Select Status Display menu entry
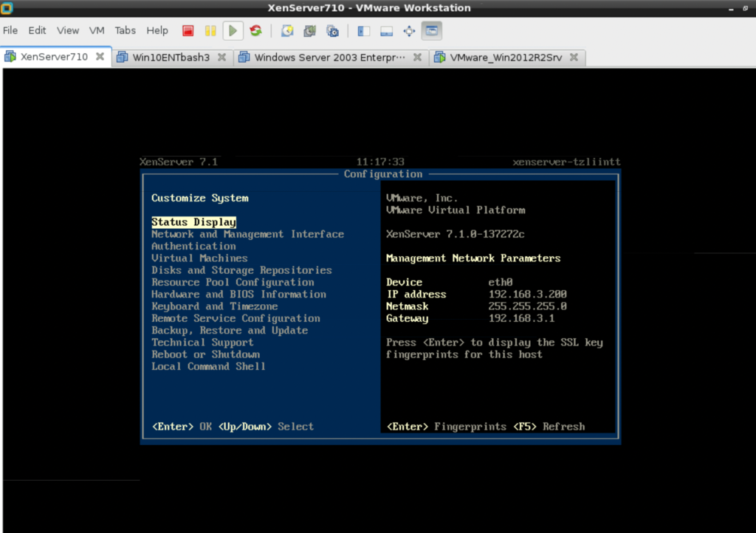This screenshot has height=533, width=756. [194, 221]
